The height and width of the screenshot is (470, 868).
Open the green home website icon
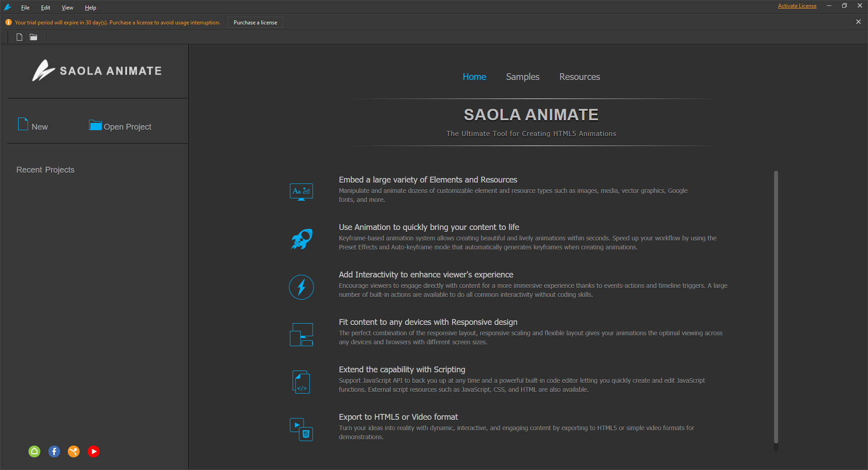[34, 451]
